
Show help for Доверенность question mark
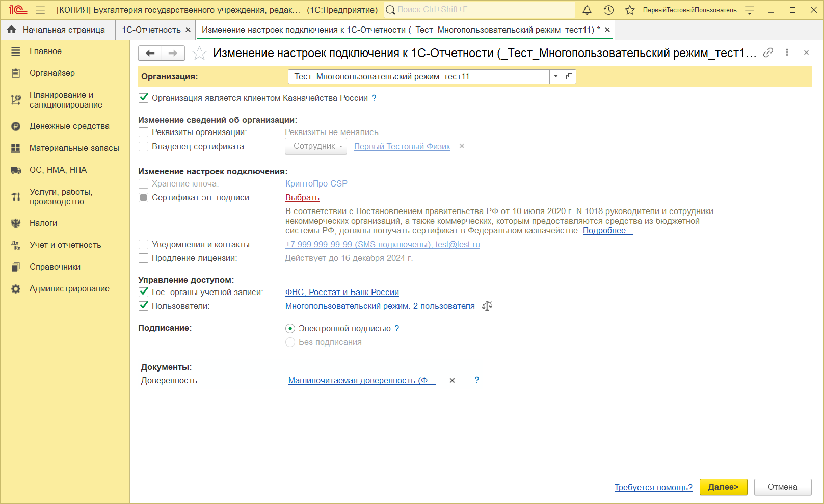pos(476,380)
